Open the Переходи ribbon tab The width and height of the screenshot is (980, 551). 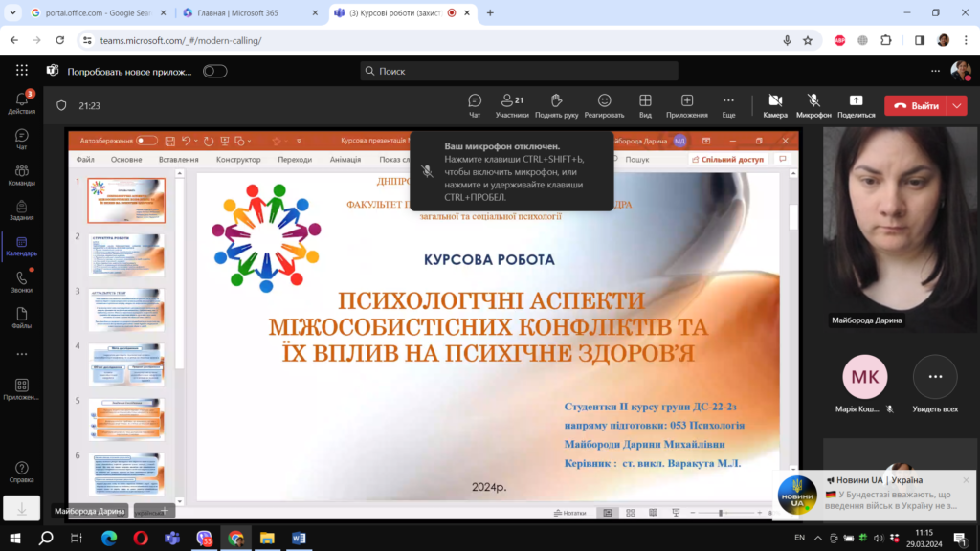tap(295, 160)
